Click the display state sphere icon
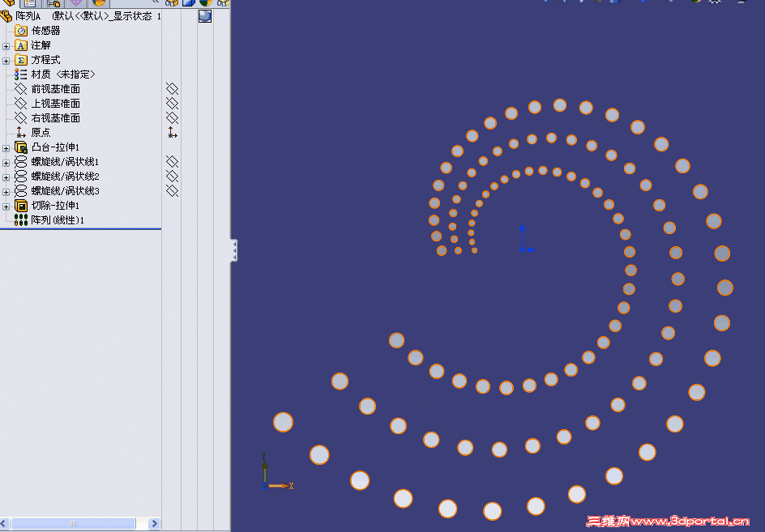765x532 pixels. (205, 16)
